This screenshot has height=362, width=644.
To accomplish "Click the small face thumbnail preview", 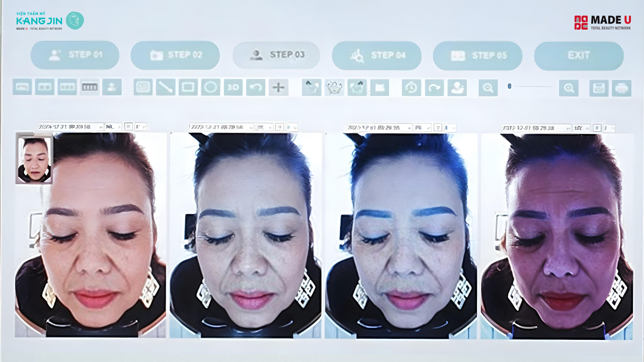I will 34,159.
